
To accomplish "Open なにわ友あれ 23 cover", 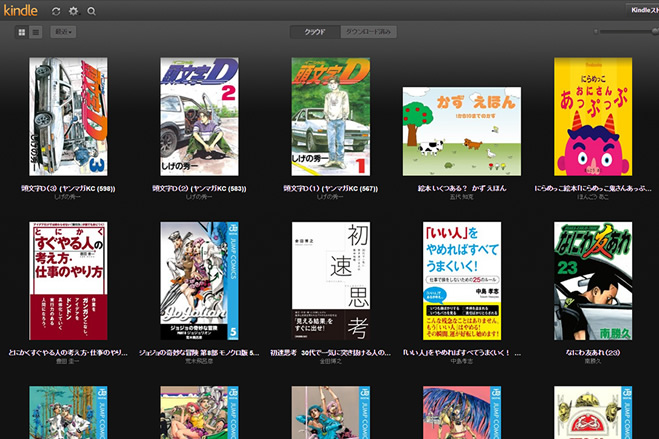I will [593, 281].
